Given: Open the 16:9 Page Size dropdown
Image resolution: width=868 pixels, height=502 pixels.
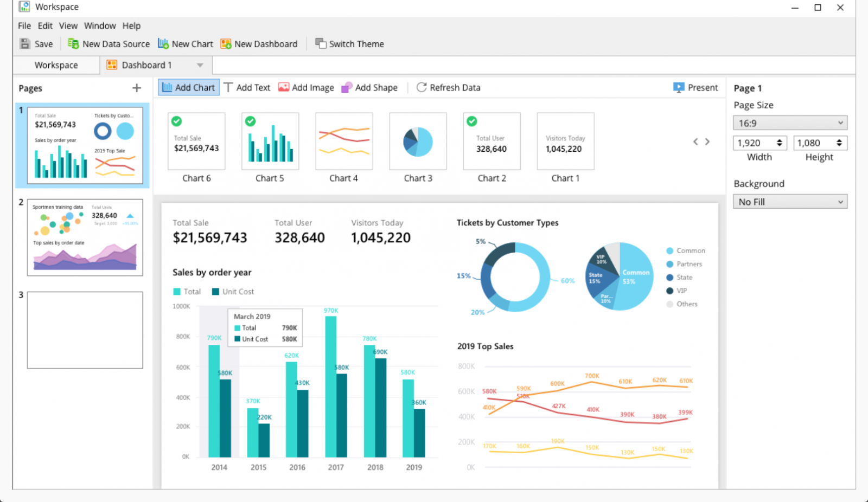Looking at the screenshot, I should (x=790, y=123).
